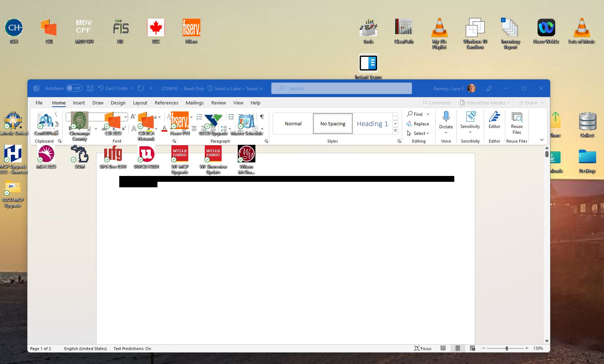Image resolution: width=604 pixels, height=364 pixels.
Task: Click the Redo arrow in the Quick Access Toolbar
Action: tap(140, 88)
